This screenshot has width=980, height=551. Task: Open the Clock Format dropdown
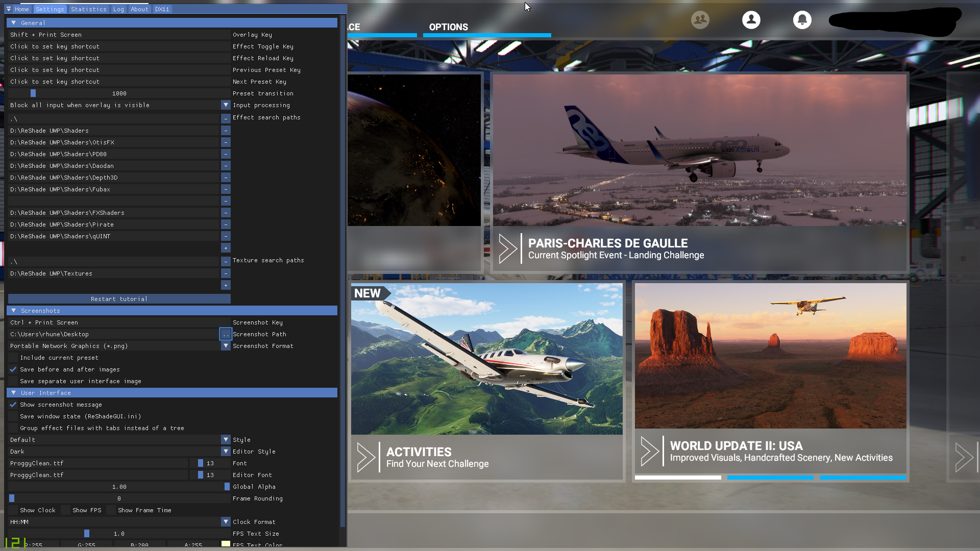pos(226,521)
